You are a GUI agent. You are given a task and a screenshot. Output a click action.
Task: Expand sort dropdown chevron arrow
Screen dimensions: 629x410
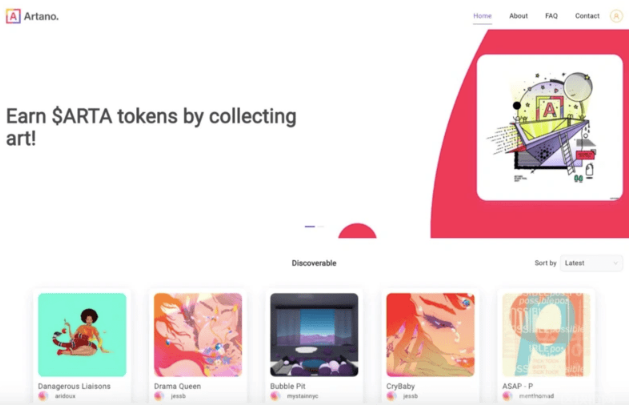(615, 263)
